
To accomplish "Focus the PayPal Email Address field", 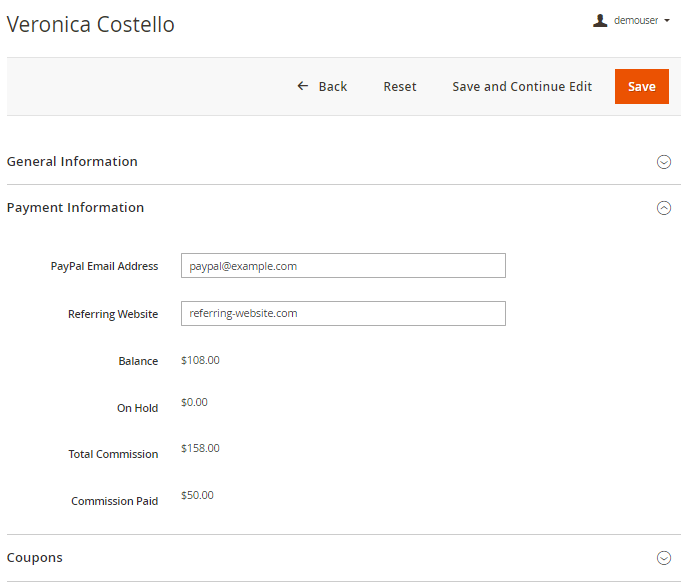I will tap(343, 266).
